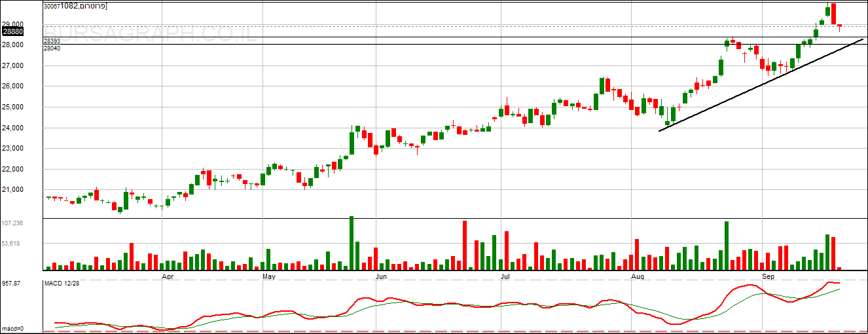Click the Jul month label
Viewport: 868px width, 334px height.
coord(505,277)
